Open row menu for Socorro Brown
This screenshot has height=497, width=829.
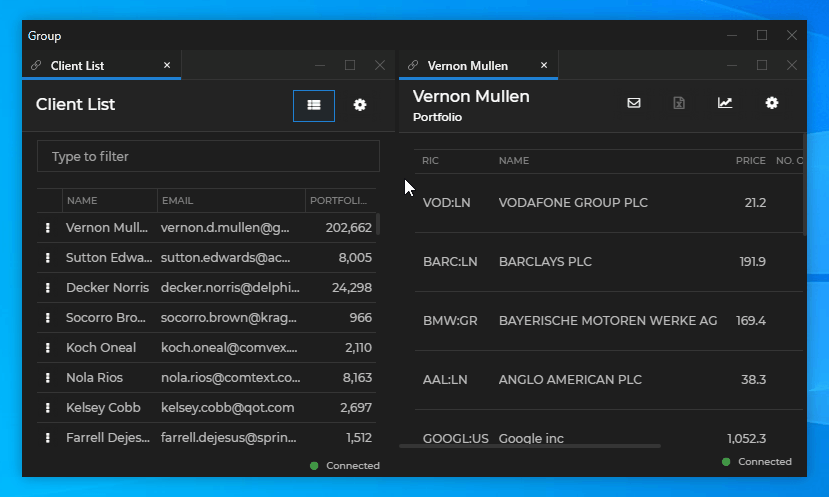tap(48, 318)
